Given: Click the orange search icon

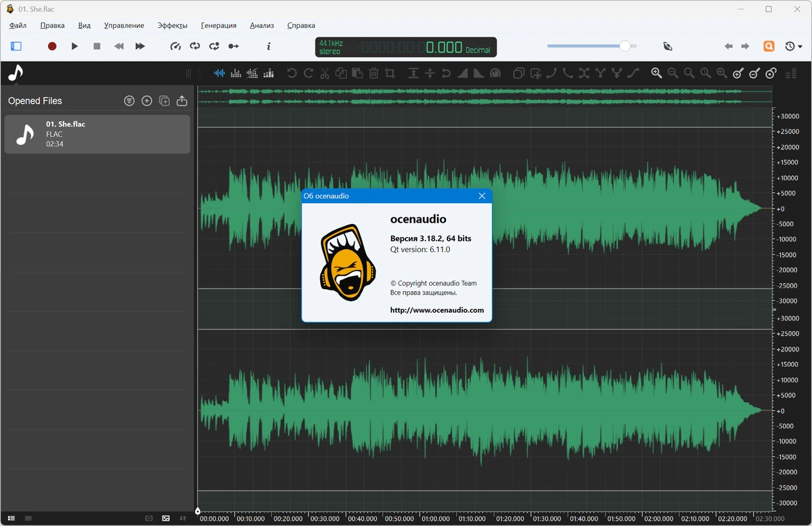Looking at the screenshot, I should 769,46.
